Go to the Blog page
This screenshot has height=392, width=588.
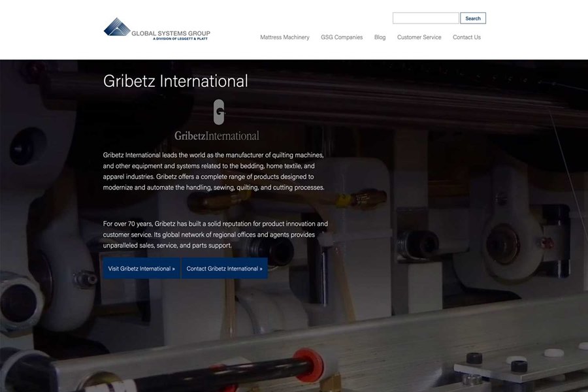pyautogui.click(x=380, y=37)
